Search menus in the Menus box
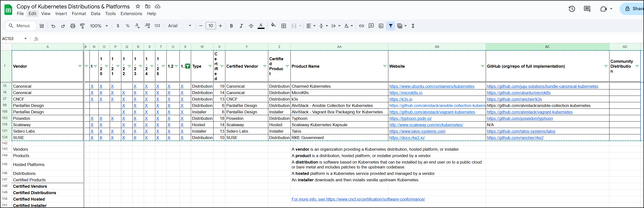This screenshot has width=644, height=208. (20, 26)
